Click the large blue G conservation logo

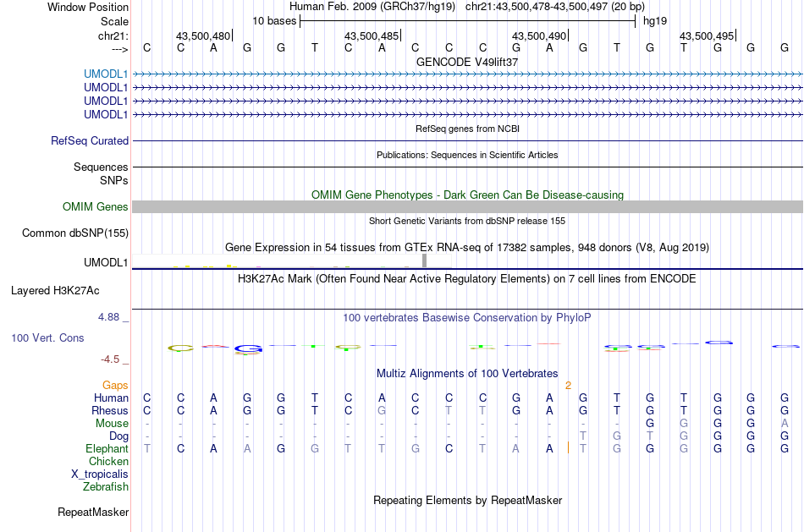(x=249, y=349)
